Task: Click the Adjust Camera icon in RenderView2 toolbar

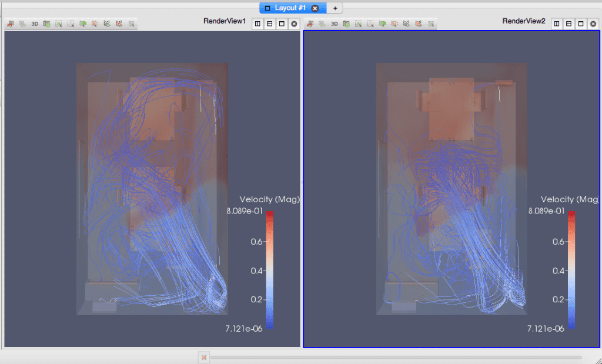Action: (x=310, y=24)
